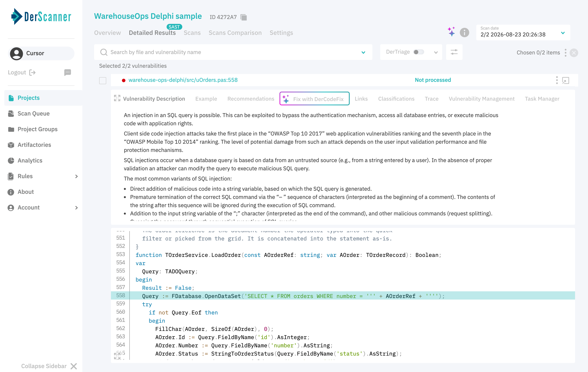588x372 pixels.
Task: Click the Cursor username label
Action: pyautogui.click(x=35, y=53)
